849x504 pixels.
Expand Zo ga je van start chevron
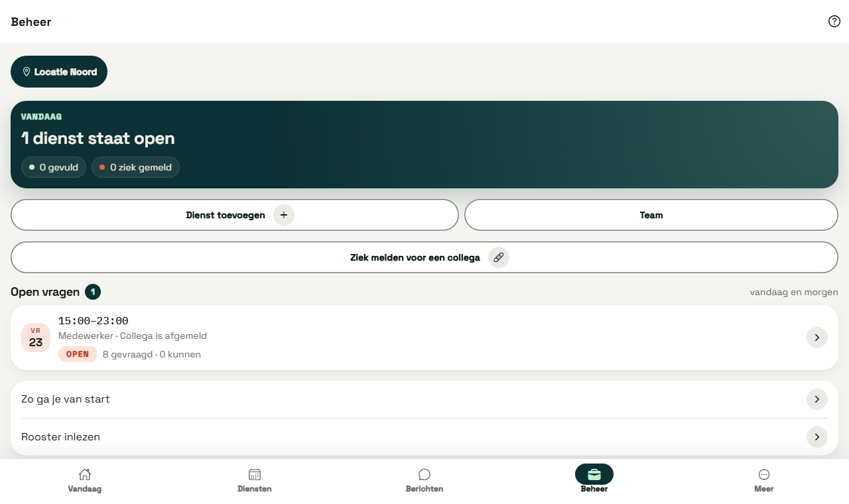(x=817, y=399)
